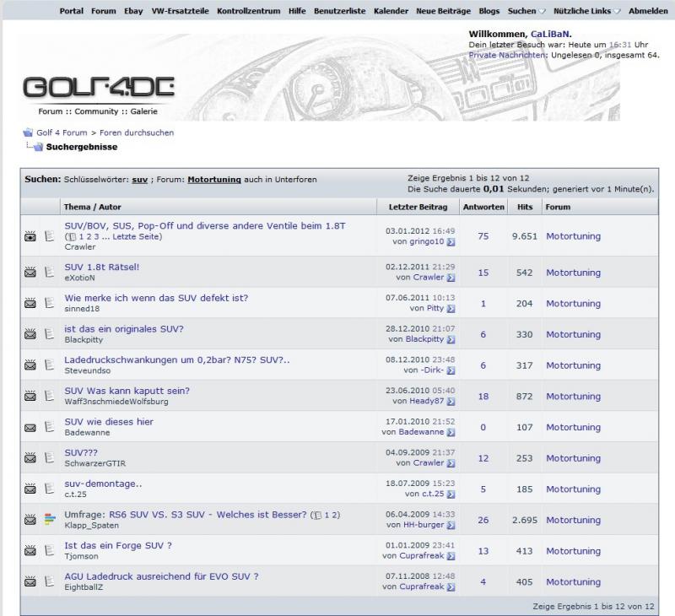Open thread 'SUV 1.8t Rätsel!'
Viewport: 675px width, 616px height.
[x=102, y=267]
